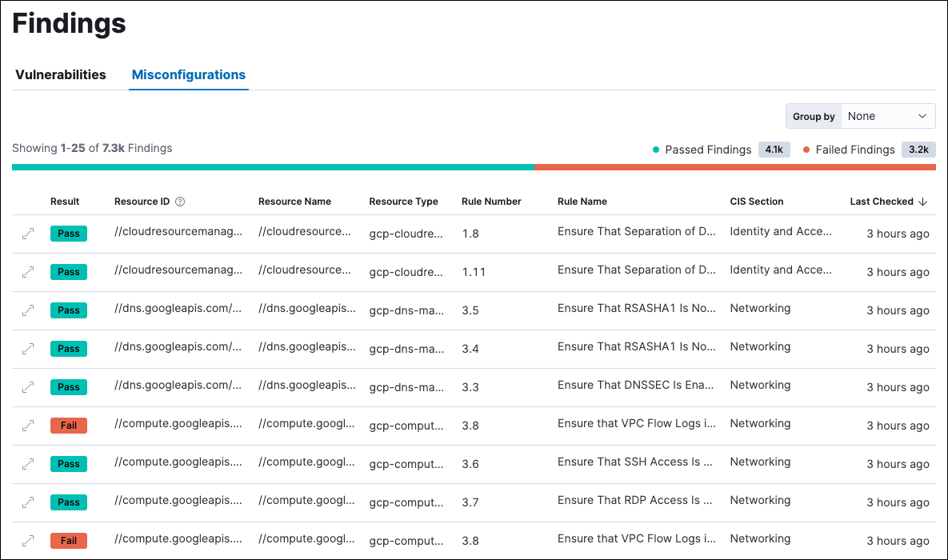Sort by Last Checked column arrow

[923, 202]
